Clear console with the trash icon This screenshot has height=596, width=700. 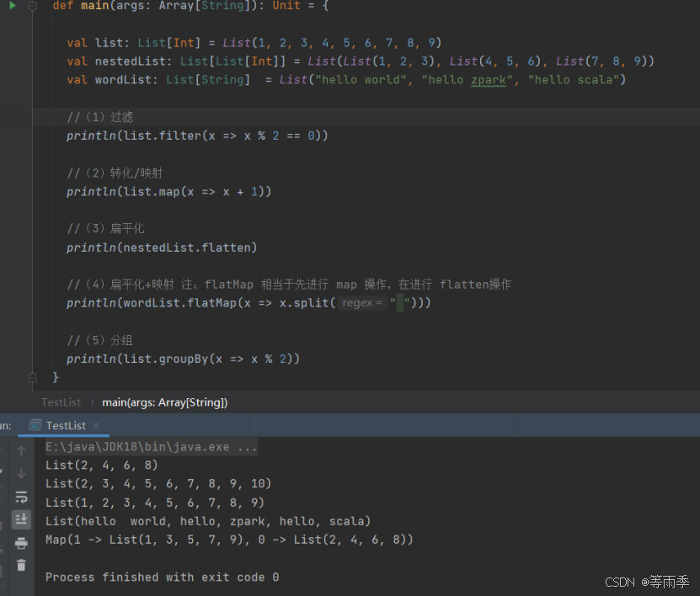click(x=21, y=565)
